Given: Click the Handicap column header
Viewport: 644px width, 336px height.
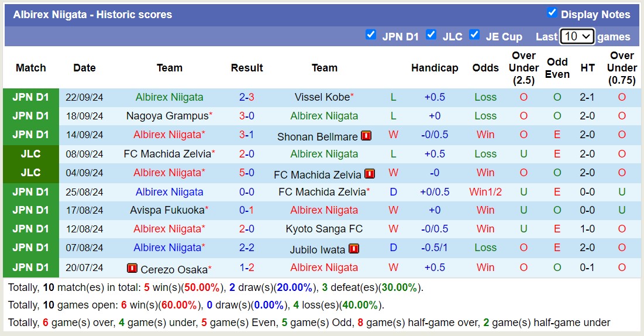Looking at the screenshot, I should [435, 68].
